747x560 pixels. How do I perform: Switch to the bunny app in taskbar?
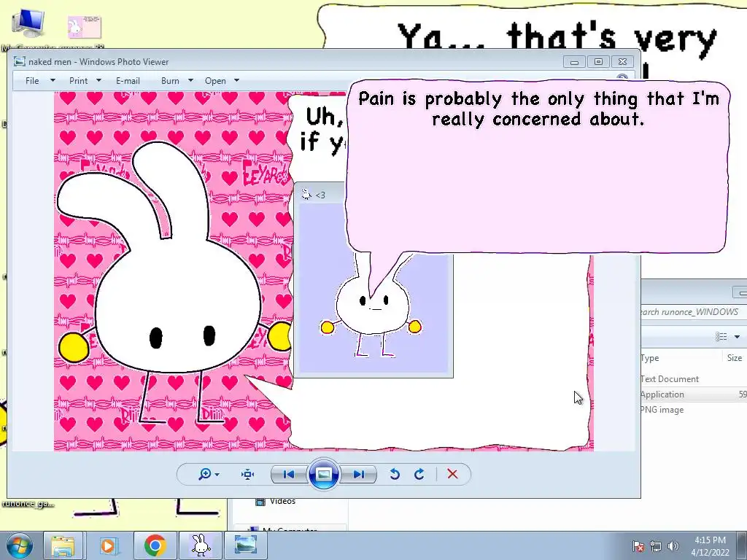pos(201,545)
